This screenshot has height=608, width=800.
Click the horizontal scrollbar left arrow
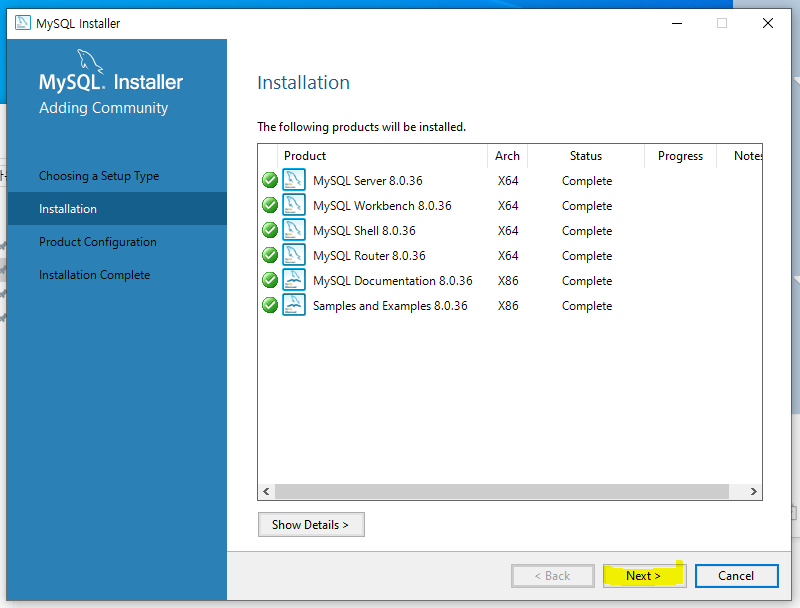click(x=266, y=491)
